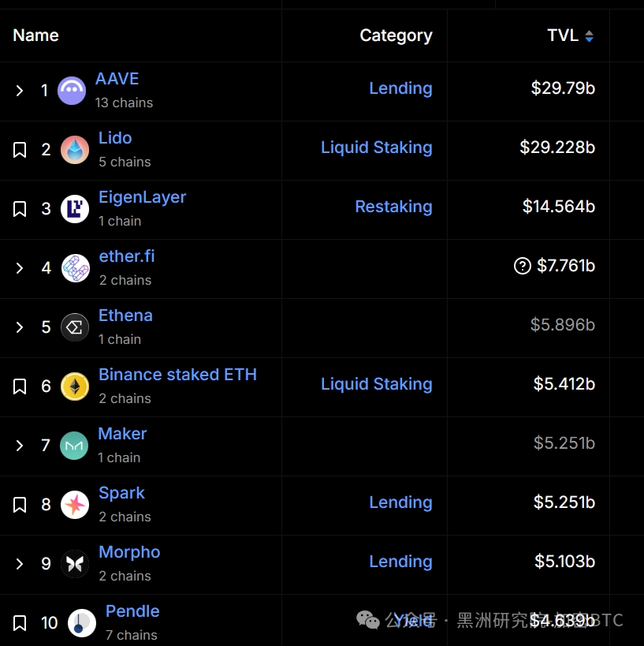Click the Binance staked ETH logo
644x646 pixels.
click(75, 386)
